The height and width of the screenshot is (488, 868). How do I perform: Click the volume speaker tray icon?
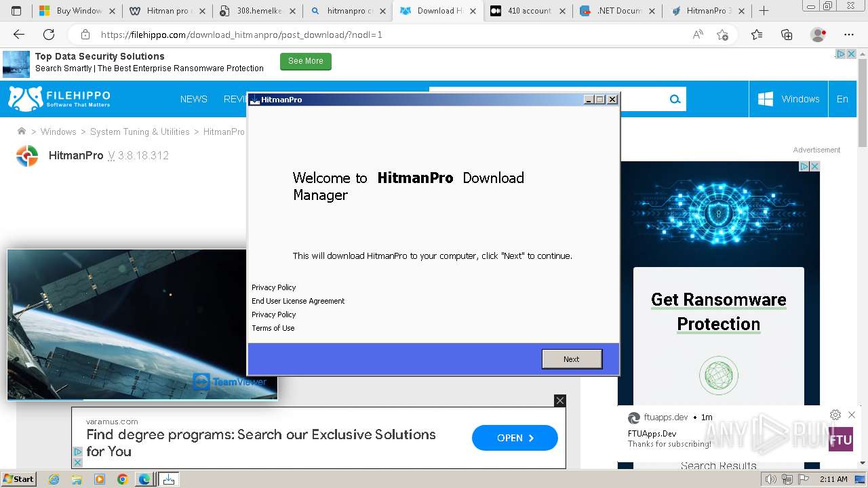point(771,479)
